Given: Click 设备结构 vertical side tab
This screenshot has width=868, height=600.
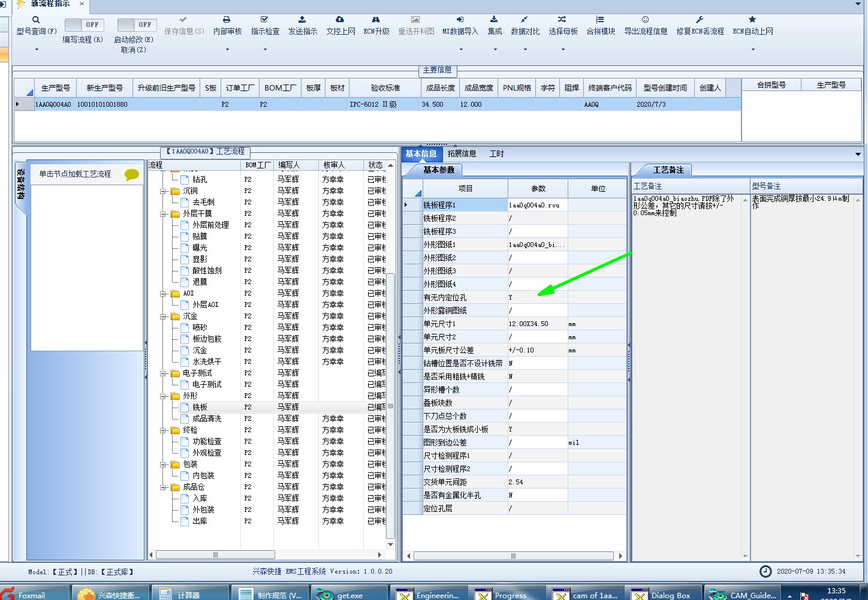Looking at the screenshot, I should click(20, 185).
